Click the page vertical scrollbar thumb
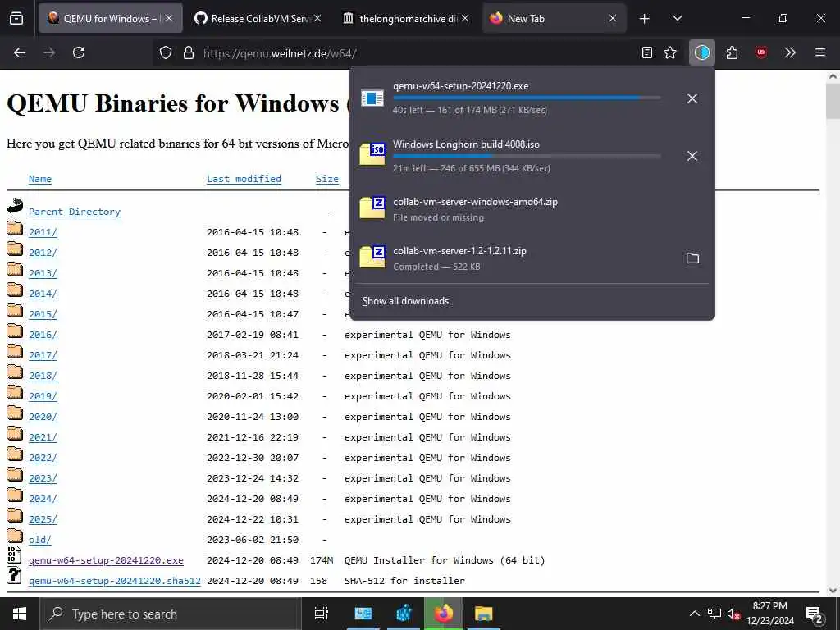The image size is (840, 630). coord(833,101)
